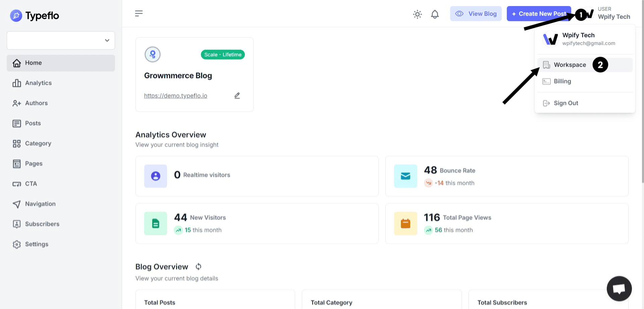Click the Growmmerce Blog avatar icon
644x309 pixels.
[x=153, y=54]
